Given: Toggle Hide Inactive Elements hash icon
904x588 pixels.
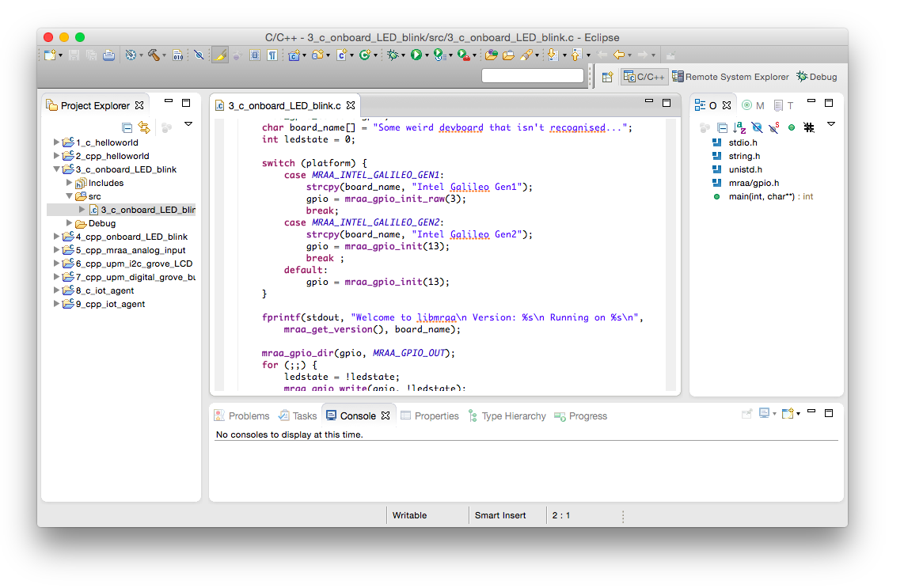Looking at the screenshot, I should click(x=809, y=127).
